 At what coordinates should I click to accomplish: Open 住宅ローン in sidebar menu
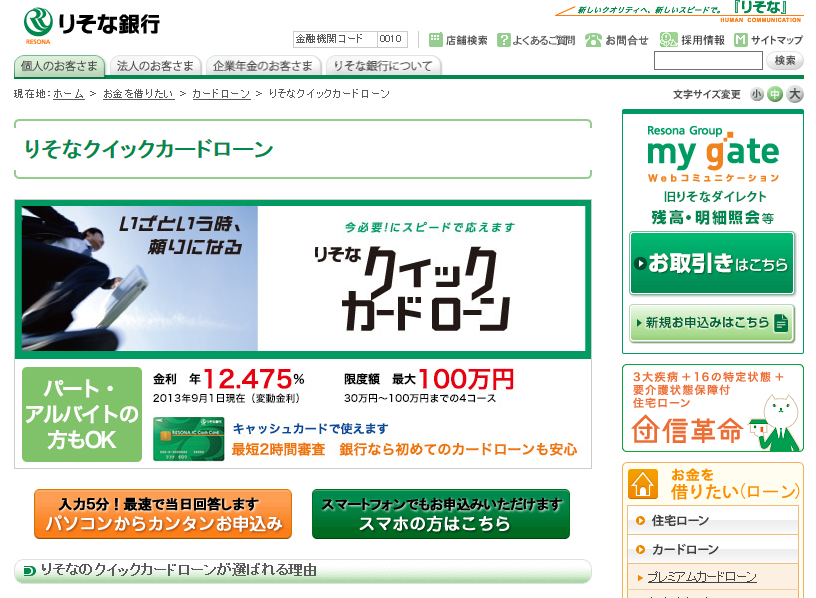pyautogui.click(x=712, y=520)
